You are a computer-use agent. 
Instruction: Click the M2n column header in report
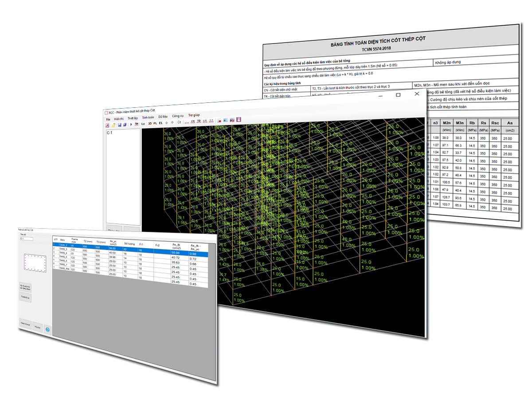pyautogui.click(x=446, y=123)
